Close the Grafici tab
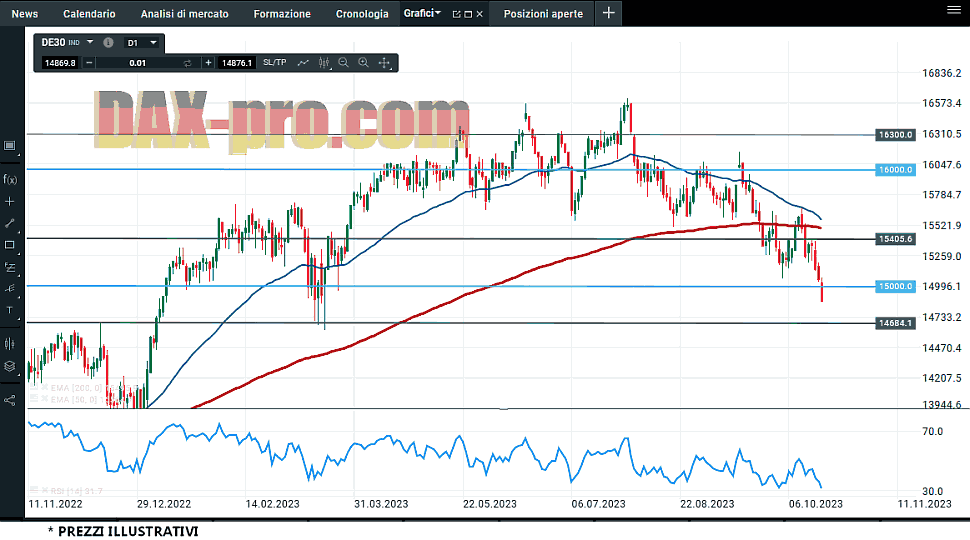The image size is (970, 540). 479,14
